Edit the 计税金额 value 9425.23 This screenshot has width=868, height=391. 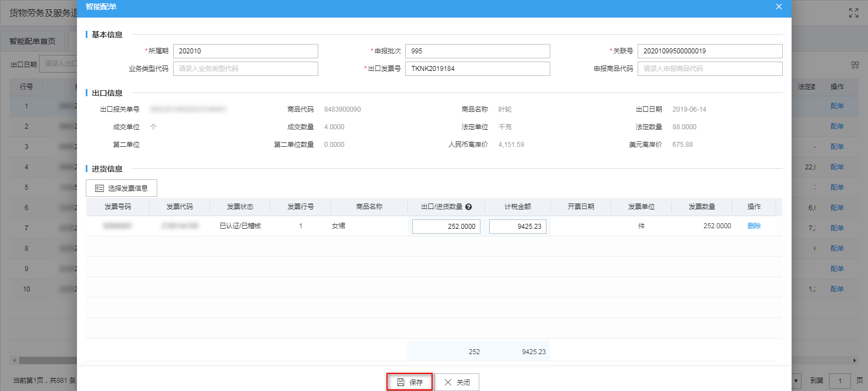pos(517,227)
